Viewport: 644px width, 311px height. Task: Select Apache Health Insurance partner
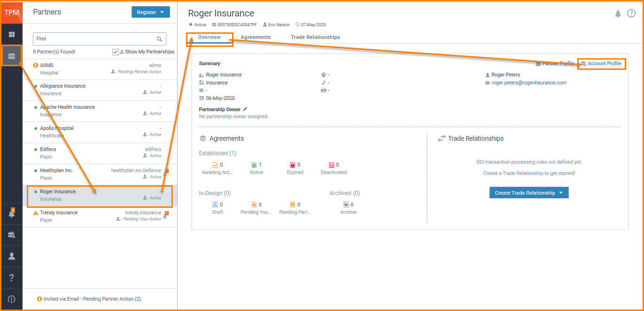(x=67, y=107)
